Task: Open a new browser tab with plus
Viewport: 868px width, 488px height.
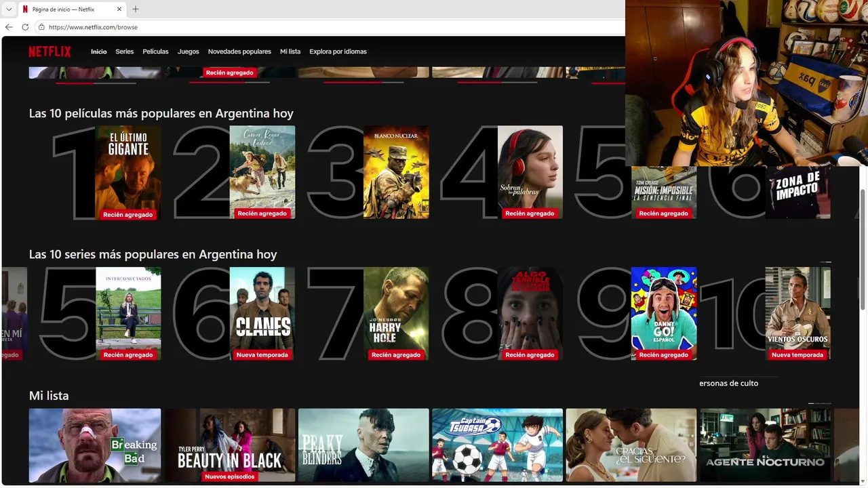Action: click(135, 9)
